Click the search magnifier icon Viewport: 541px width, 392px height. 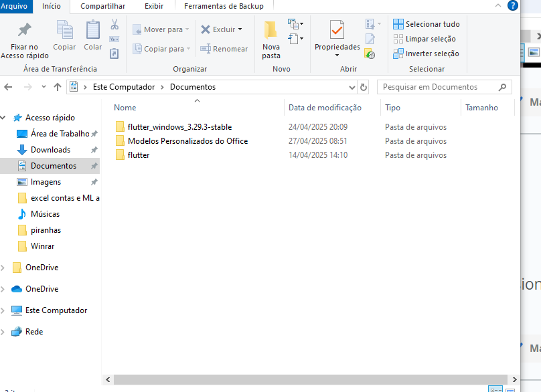[x=502, y=87]
